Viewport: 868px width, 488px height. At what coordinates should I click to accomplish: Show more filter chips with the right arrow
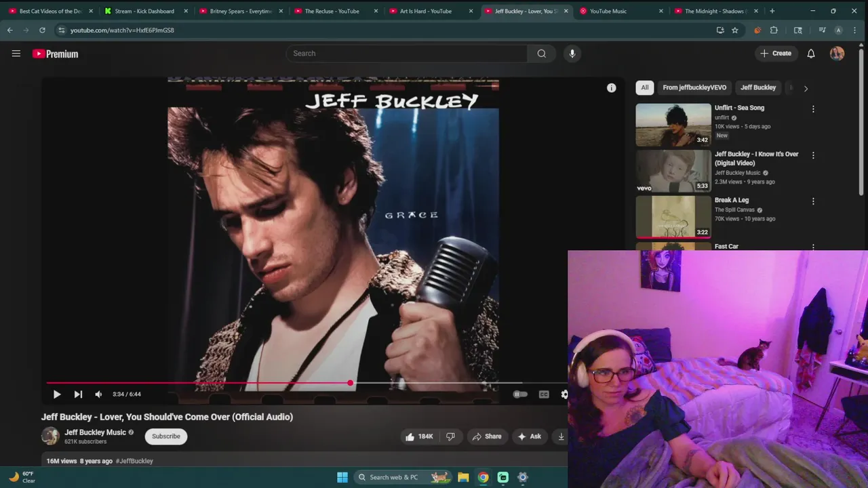806,88
